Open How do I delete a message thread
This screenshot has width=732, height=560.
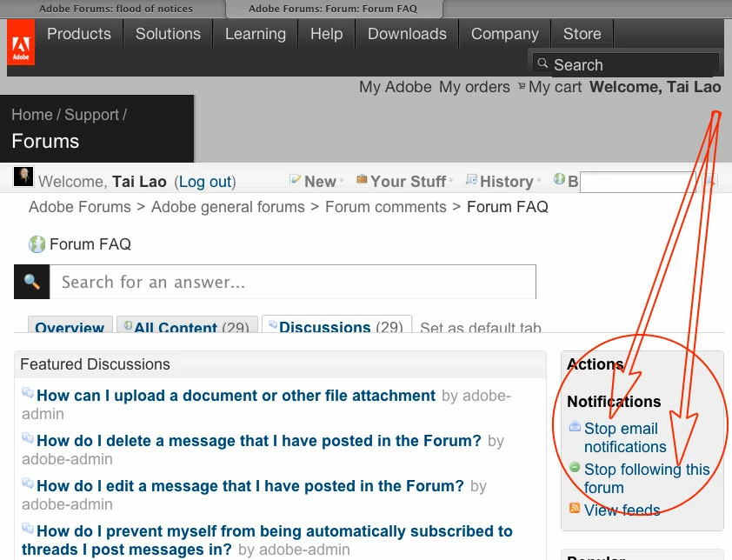(258, 441)
